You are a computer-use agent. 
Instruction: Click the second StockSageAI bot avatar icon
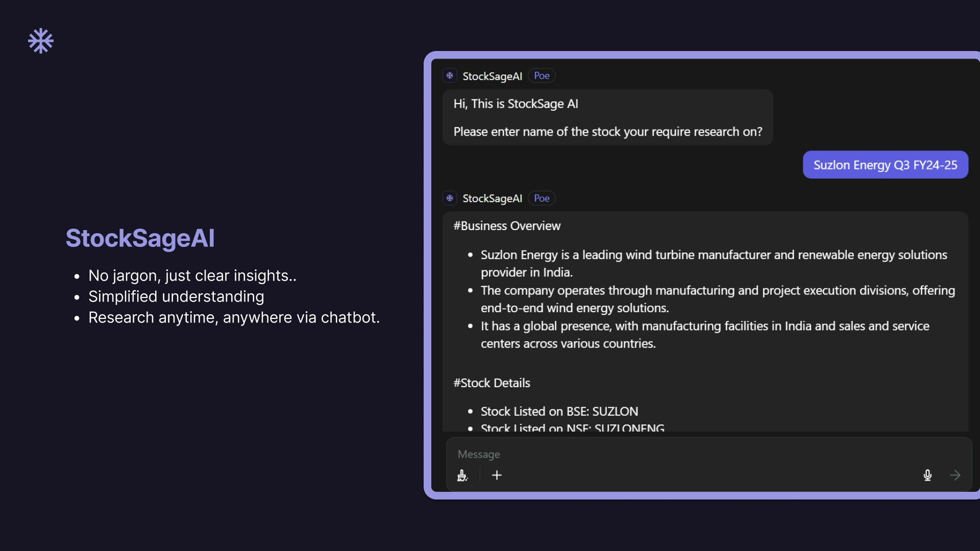pos(450,198)
